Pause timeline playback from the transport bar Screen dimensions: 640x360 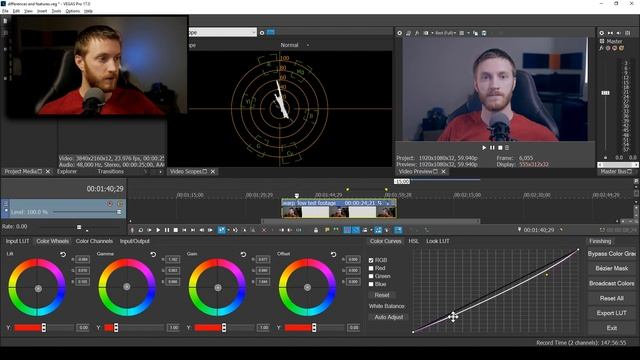point(167,230)
